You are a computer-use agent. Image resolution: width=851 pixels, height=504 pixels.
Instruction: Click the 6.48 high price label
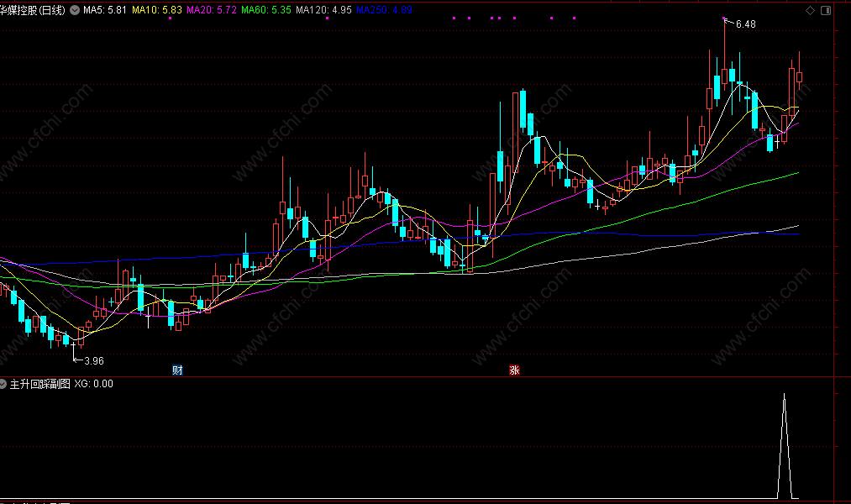pos(746,24)
